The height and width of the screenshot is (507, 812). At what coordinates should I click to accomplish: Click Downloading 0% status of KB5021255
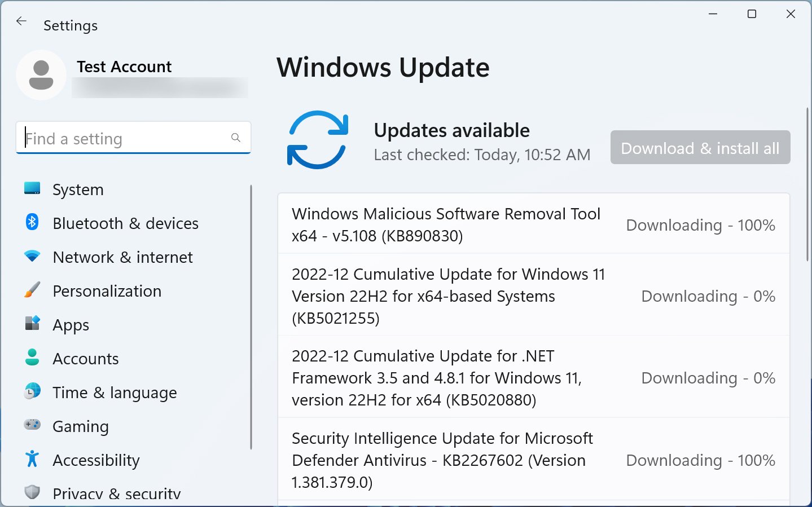click(708, 296)
